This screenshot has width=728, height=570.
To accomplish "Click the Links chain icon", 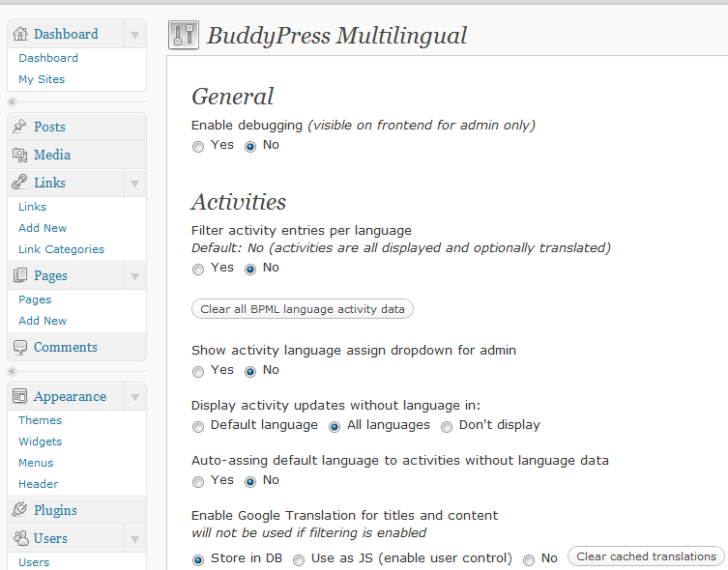I will [x=20, y=183].
